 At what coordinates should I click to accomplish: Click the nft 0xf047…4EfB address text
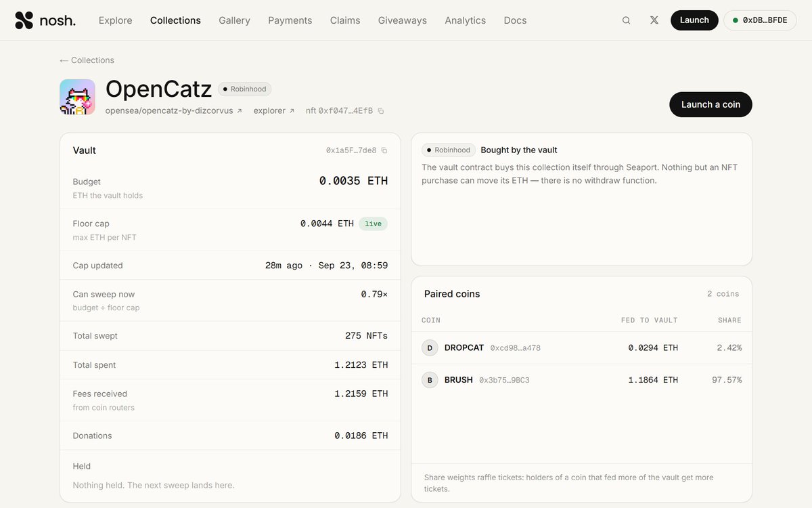tap(339, 110)
